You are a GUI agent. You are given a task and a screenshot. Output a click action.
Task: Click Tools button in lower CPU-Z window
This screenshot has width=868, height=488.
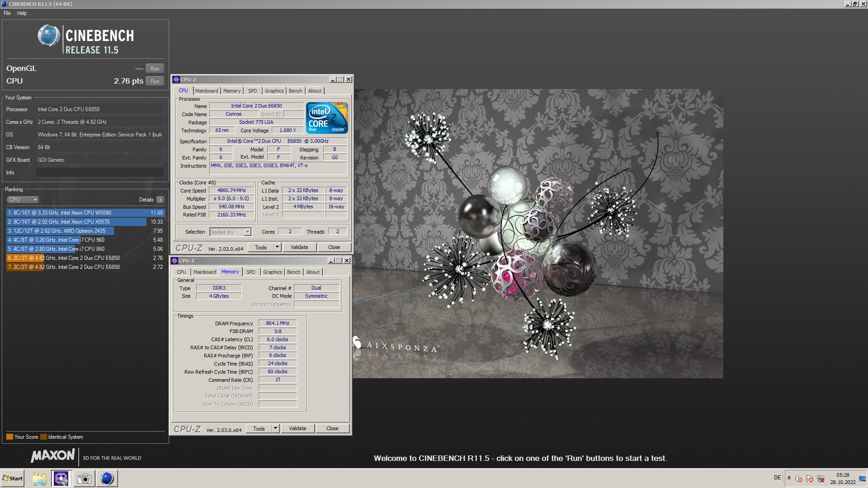click(259, 429)
